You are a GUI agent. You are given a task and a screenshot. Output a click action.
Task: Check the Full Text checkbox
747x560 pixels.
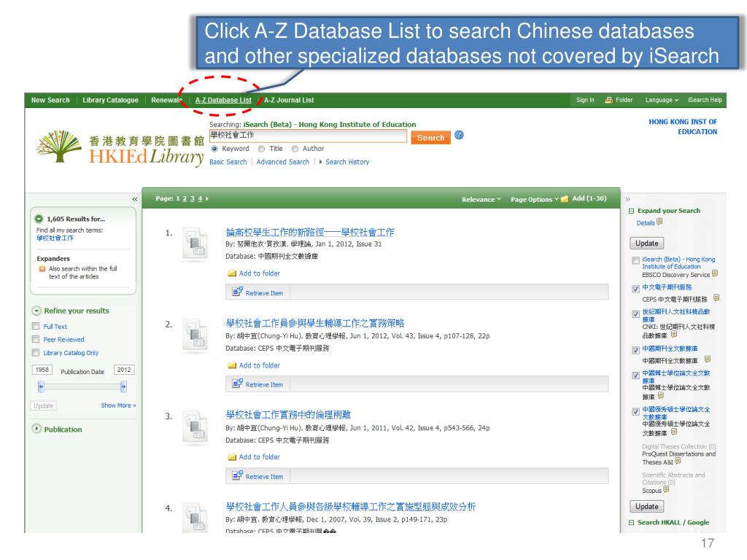[x=36, y=326]
